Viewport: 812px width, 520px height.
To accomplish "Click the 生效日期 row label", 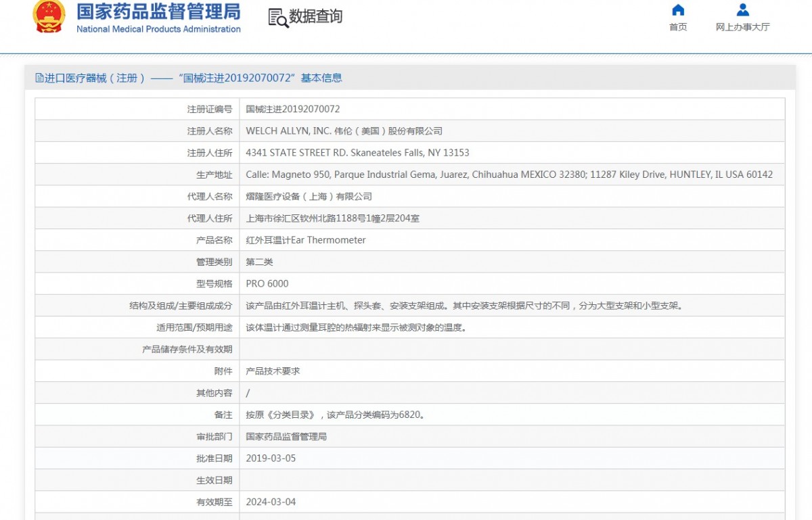I will pos(215,480).
